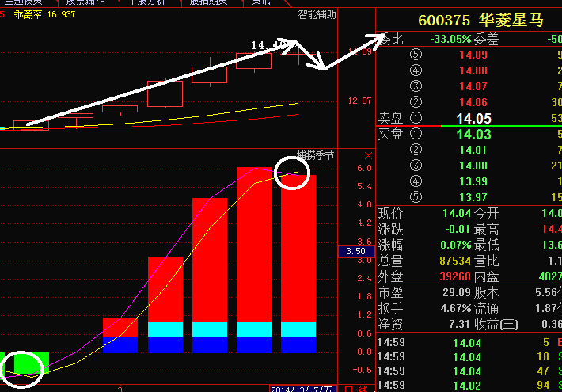Click 总量 value 87534
The image size is (562, 392).
[x=455, y=261]
